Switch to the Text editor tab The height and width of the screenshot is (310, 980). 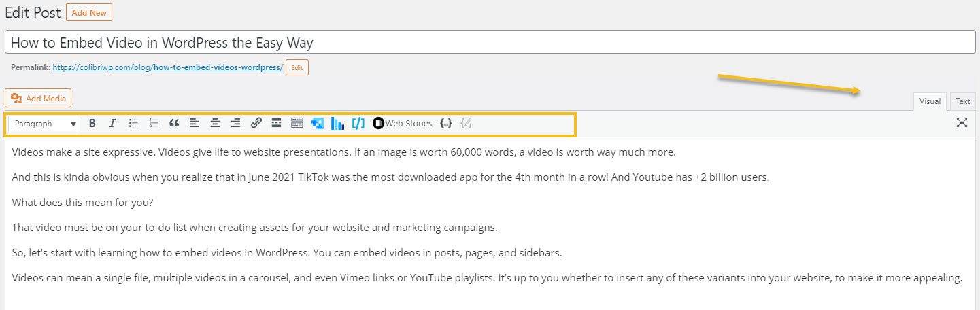962,101
